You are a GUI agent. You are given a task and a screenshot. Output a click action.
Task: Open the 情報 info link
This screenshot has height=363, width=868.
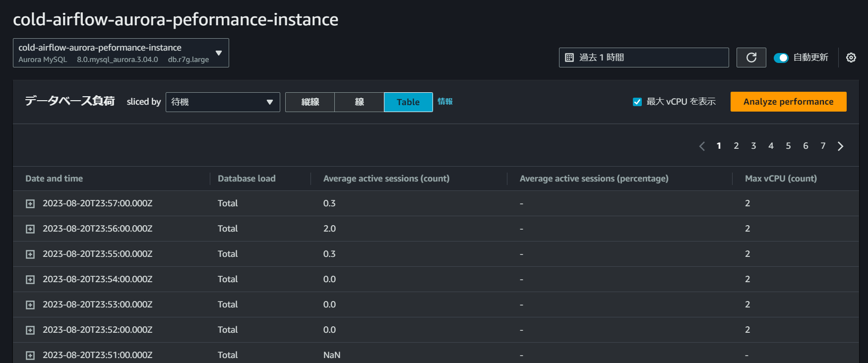[x=445, y=101]
